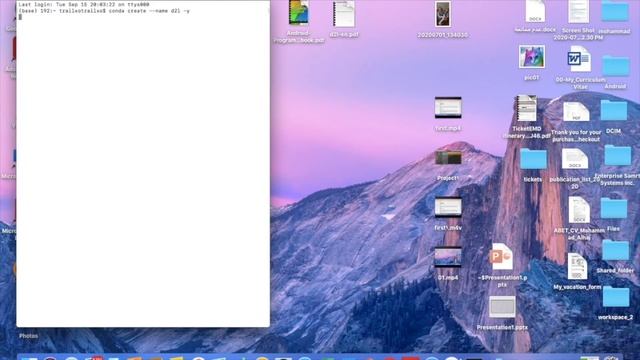Select the DCIM folder icon
The width and height of the screenshot is (640, 360).
[x=613, y=110]
